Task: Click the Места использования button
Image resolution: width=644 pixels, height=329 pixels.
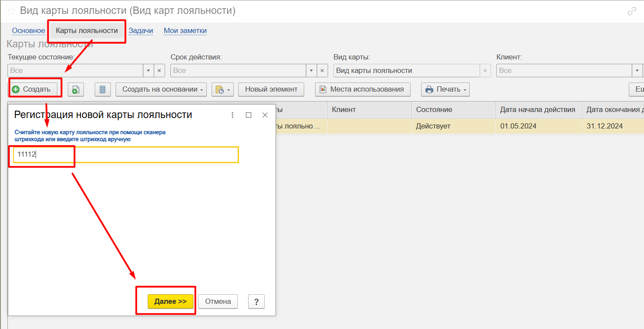Action: [362, 89]
